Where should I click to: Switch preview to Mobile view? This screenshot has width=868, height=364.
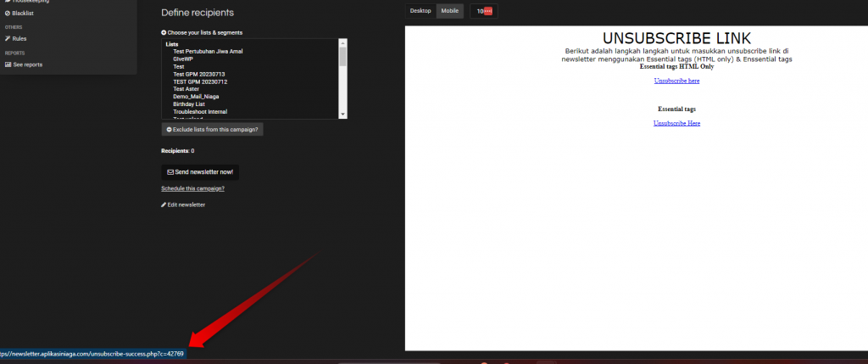tap(450, 11)
